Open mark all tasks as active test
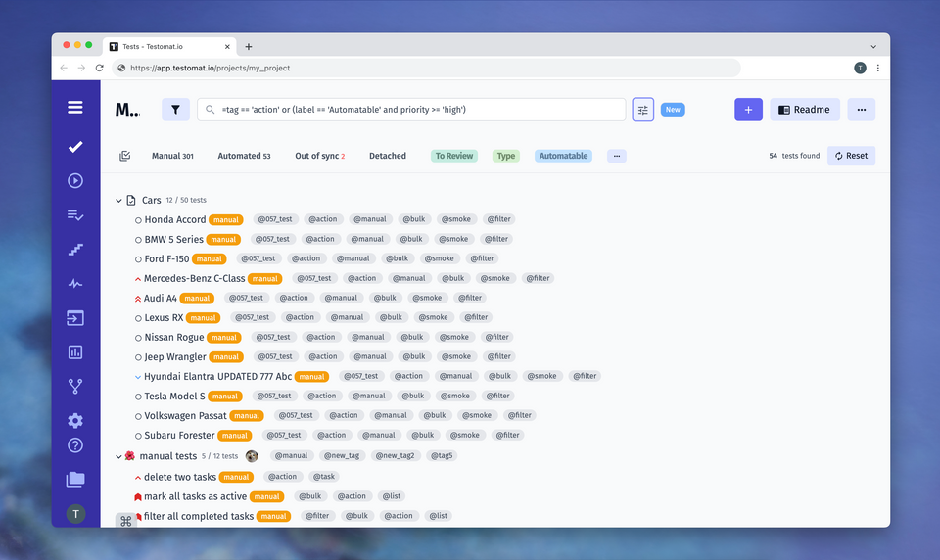The width and height of the screenshot is (940, 560). click(196, 497)
